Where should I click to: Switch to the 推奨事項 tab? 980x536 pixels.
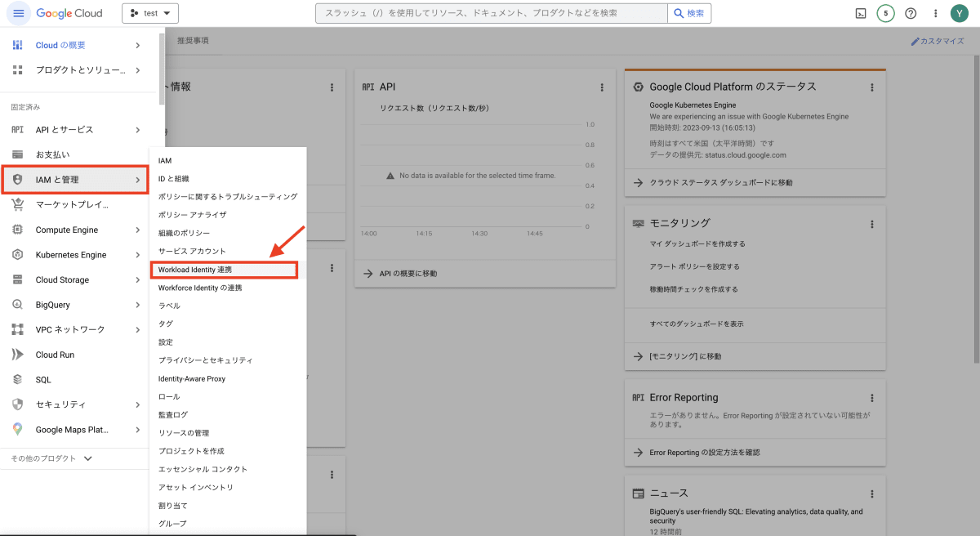(x=193, y=40)
